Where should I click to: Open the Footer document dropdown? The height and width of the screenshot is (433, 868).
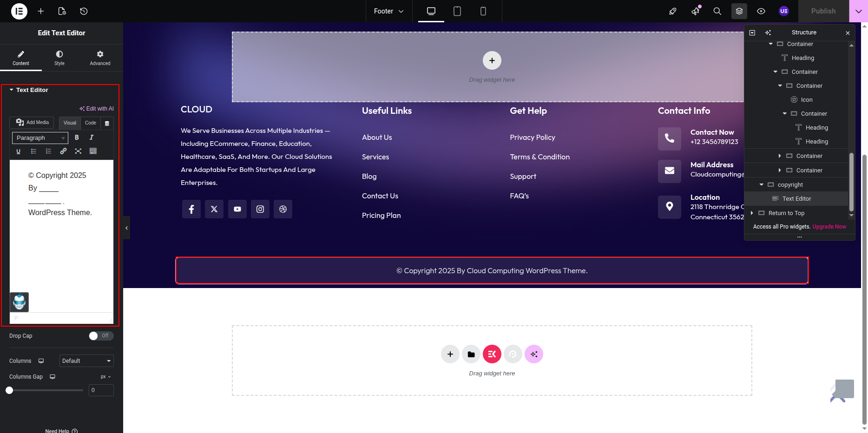coord(388,11)
